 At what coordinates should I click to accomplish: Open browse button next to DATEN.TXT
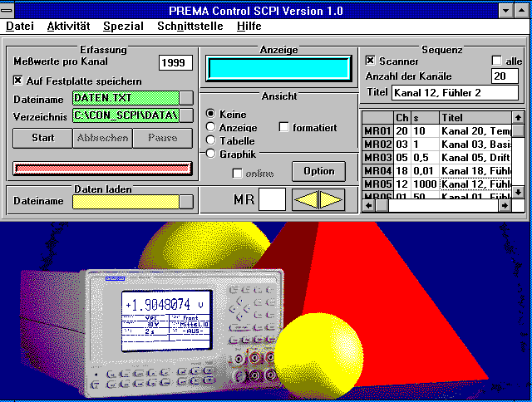(x=186, y=98)
